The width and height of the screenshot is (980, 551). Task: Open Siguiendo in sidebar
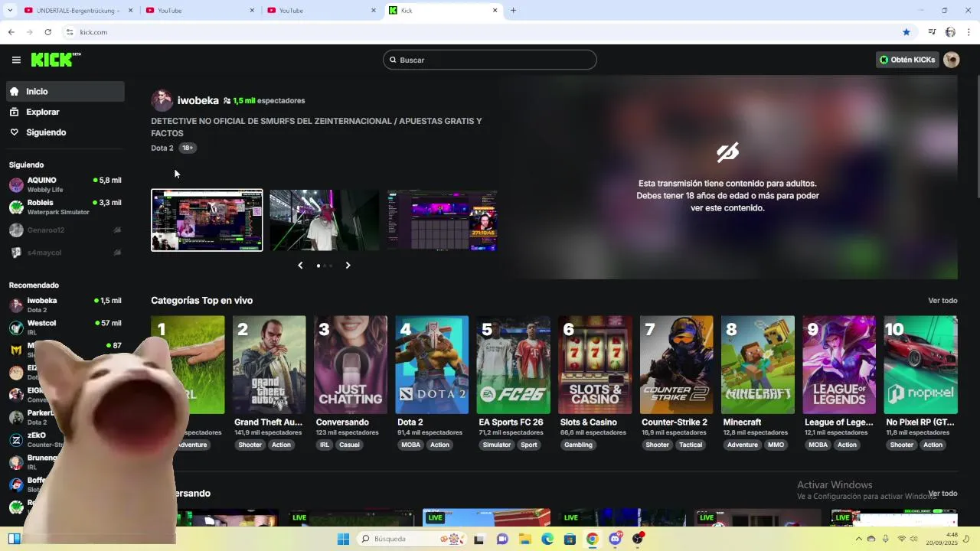65,132
